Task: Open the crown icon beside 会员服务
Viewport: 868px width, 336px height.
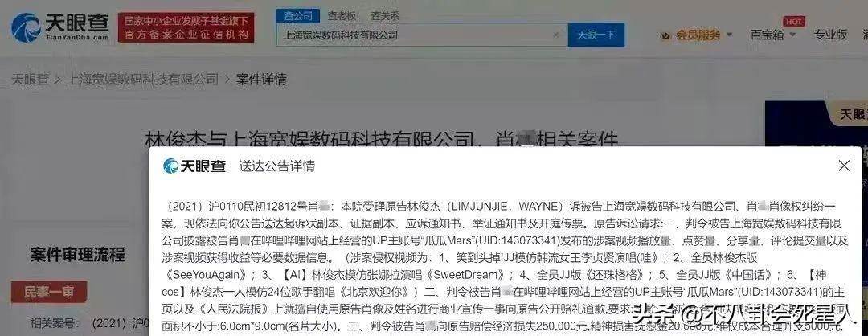Action: click(665, 35)
